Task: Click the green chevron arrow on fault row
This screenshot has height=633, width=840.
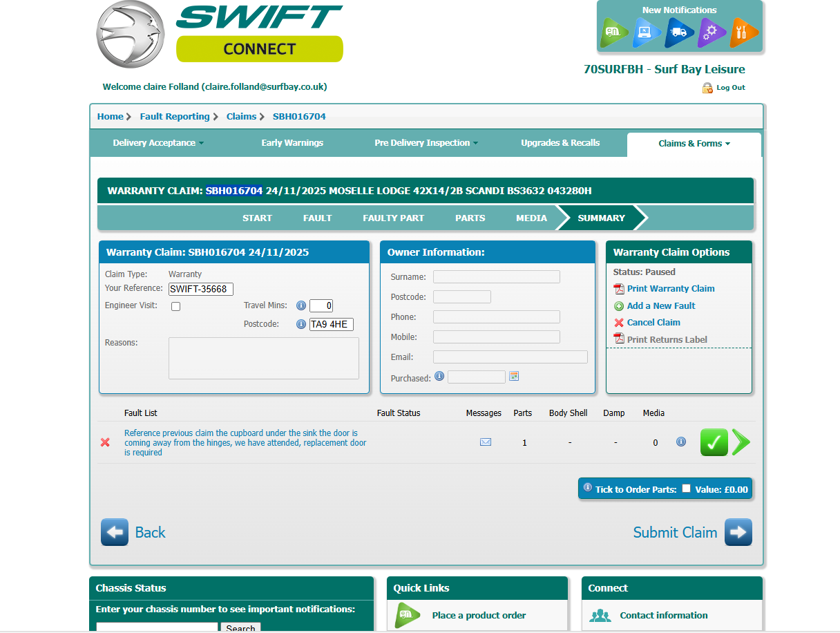Action: click(741, 442)
